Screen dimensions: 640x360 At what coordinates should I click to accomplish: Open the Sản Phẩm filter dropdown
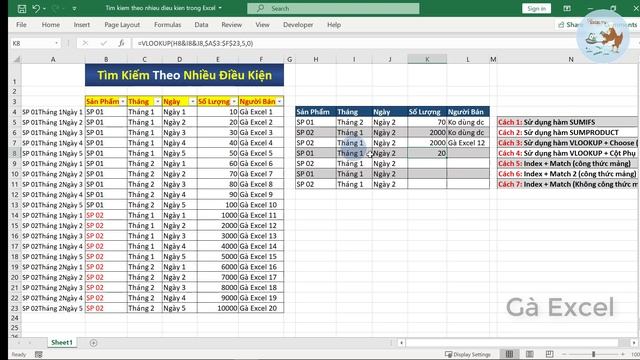click(x=123, y=102)
